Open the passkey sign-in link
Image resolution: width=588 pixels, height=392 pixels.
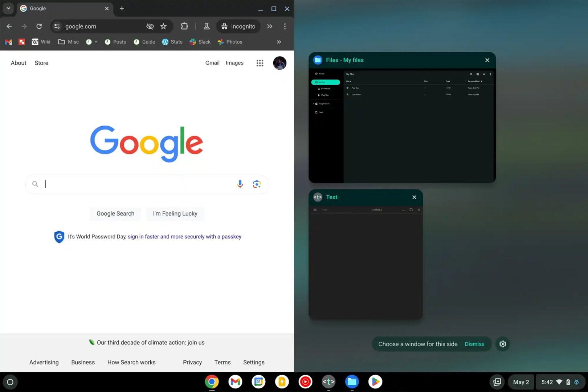click(184, 236)
